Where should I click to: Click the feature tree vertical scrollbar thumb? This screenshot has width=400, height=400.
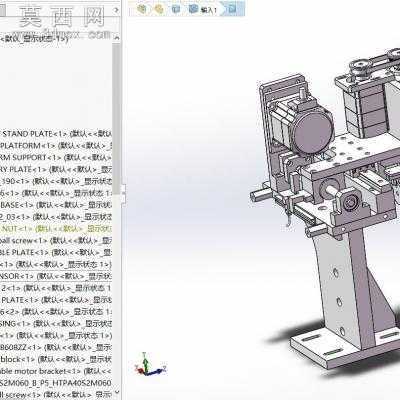pos(116,118)
